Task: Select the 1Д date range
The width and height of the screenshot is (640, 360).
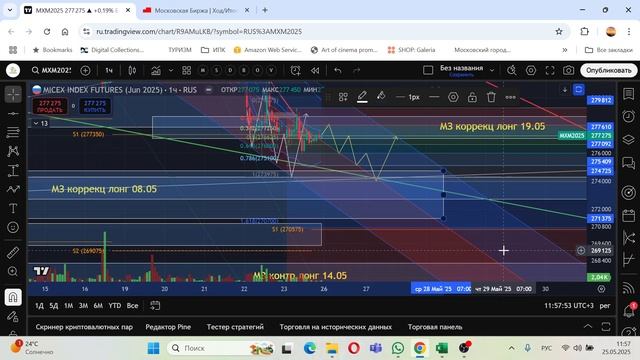Action: 39,305
